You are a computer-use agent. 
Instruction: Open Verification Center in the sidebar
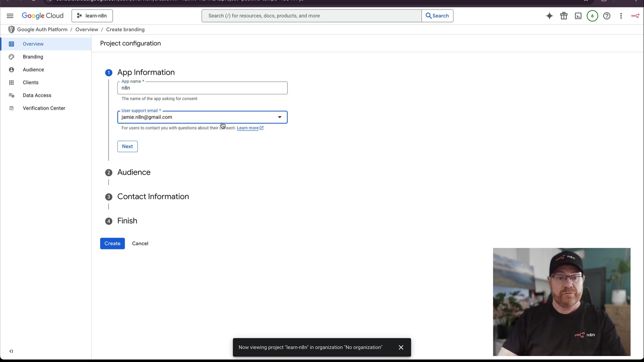click(44, 108)
